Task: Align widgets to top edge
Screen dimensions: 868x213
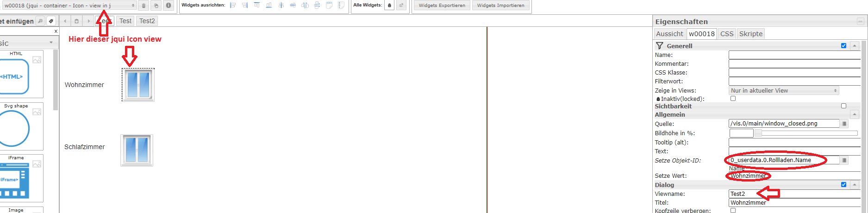Action: (x=257, y=5)
